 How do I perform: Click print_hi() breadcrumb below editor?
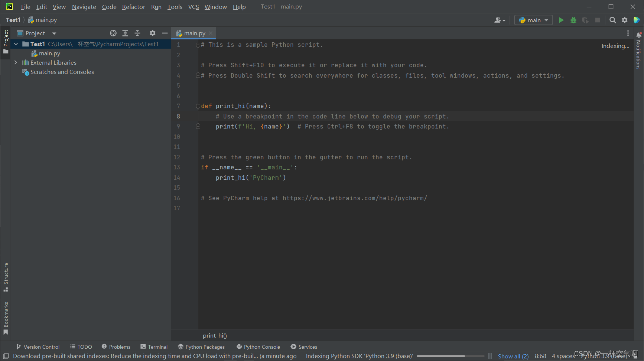(215, 335)
